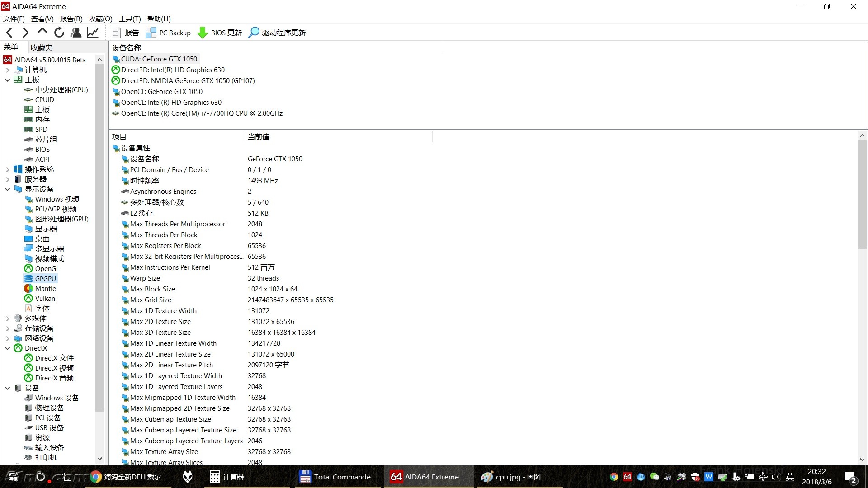This screenshot has width=868, height=488.
Task: Click the 当前值 column header
Action: (258, 136)
